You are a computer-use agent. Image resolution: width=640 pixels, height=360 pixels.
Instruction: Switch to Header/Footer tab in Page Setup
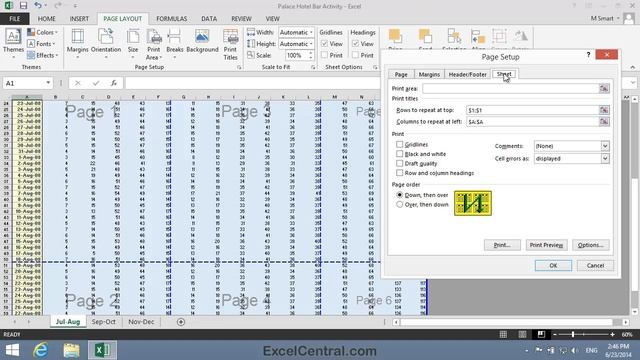[x=467, y=74]
